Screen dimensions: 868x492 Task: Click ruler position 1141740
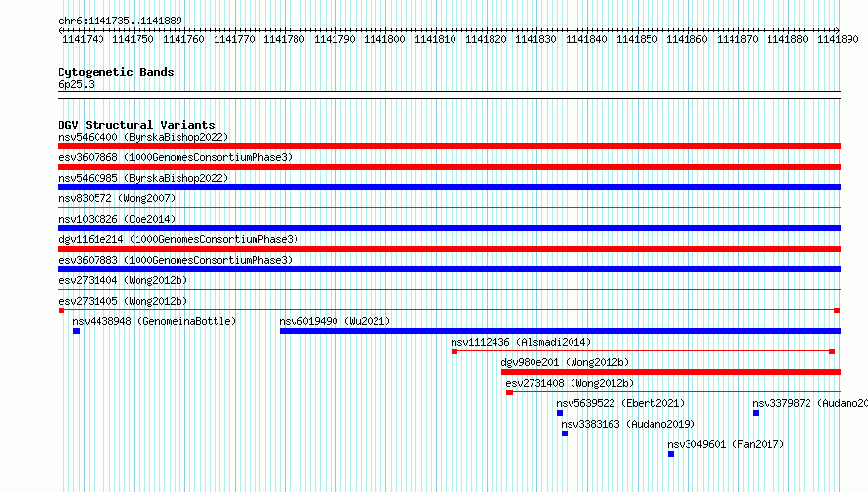(83, 39)
